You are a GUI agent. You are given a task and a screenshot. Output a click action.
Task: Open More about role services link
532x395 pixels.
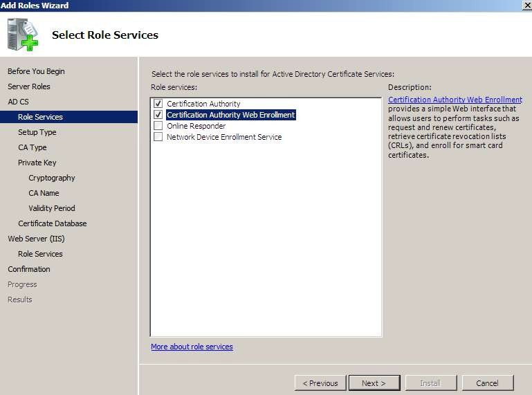point(192,347)
